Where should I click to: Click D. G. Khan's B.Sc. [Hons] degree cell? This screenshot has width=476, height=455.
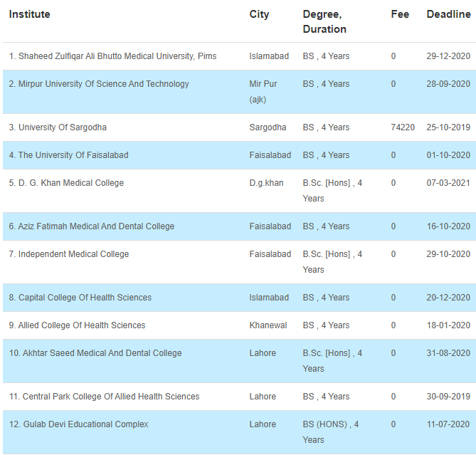click(x=332, y=191)
